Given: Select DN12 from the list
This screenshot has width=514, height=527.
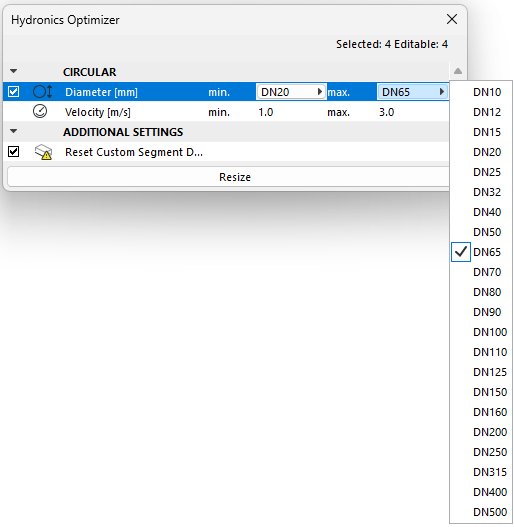Looking at the screenshot, I should pyautogui.click(x=481, y=112).
